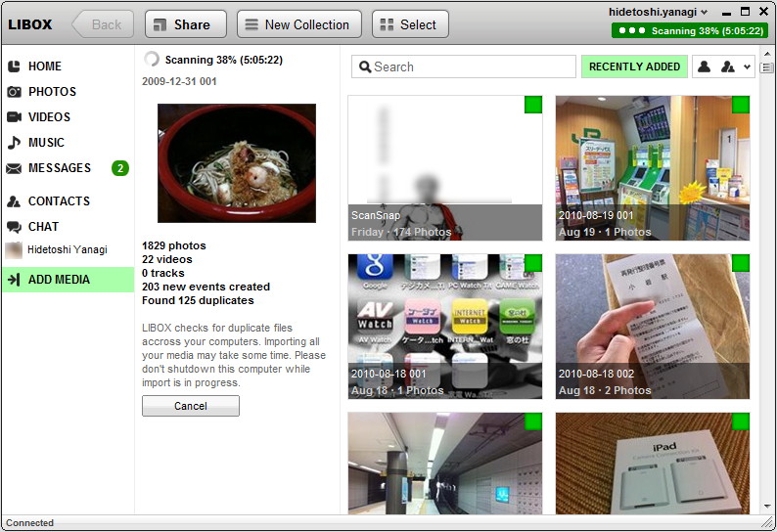Open MUSIC menu item
This screenshot has width=777, height=532.
coord(68,143)
